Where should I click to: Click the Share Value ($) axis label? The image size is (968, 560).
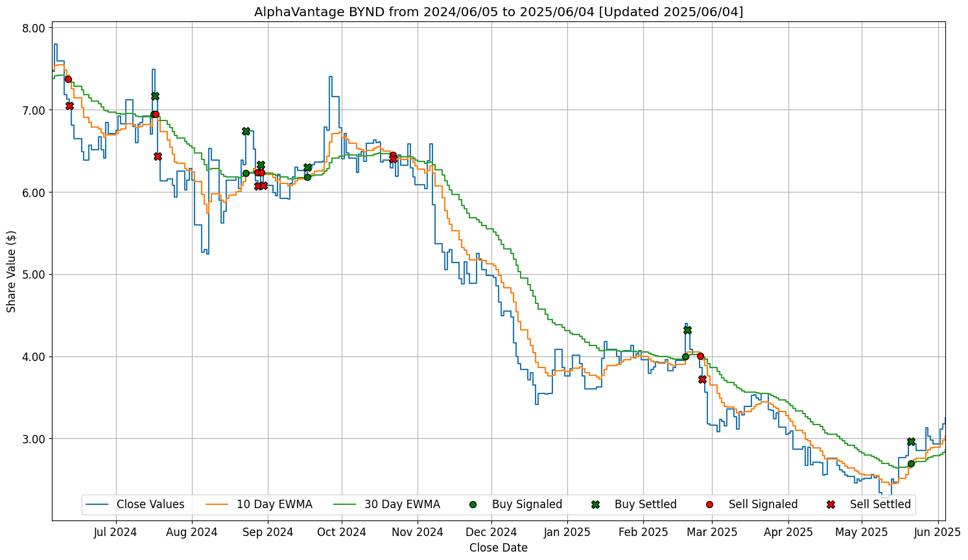pyautogui.click(x=12, y=271)
